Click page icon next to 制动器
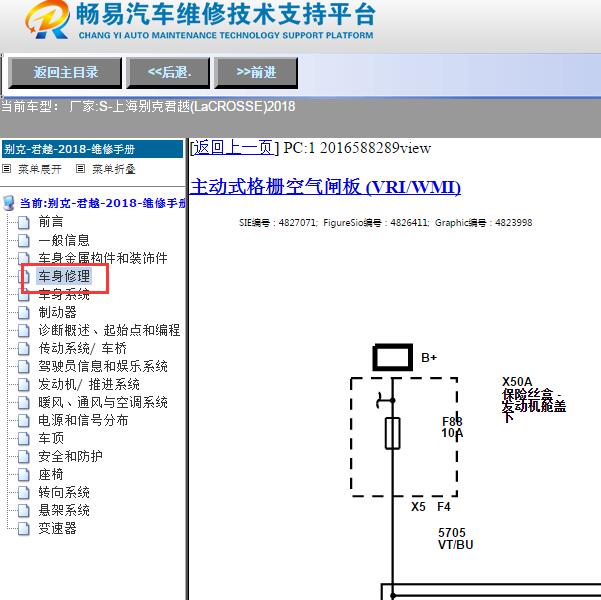The height and width of the screenshot is (600, 601). 24,312
